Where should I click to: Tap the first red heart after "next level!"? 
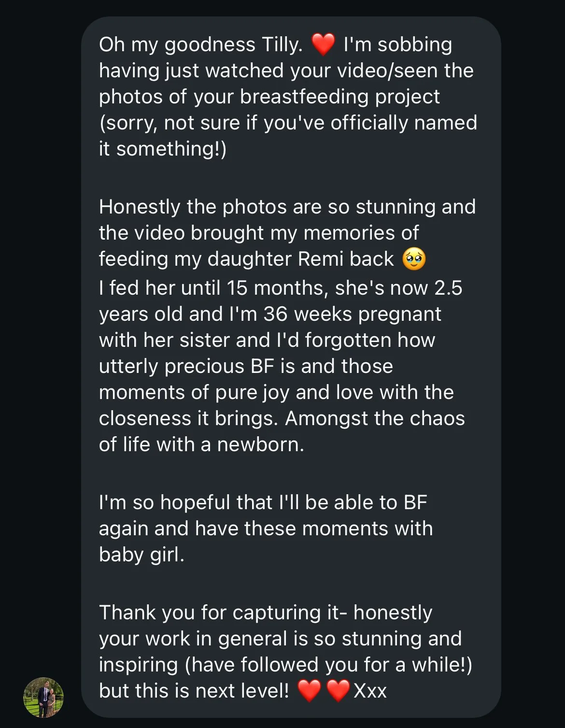click(x=309, y=690)
